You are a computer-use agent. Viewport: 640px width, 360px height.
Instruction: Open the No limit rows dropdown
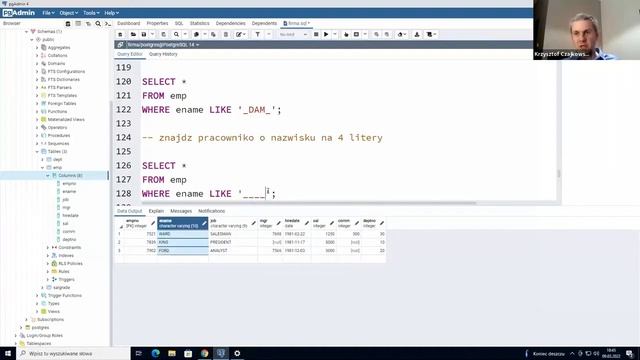(x=293, y=35)
